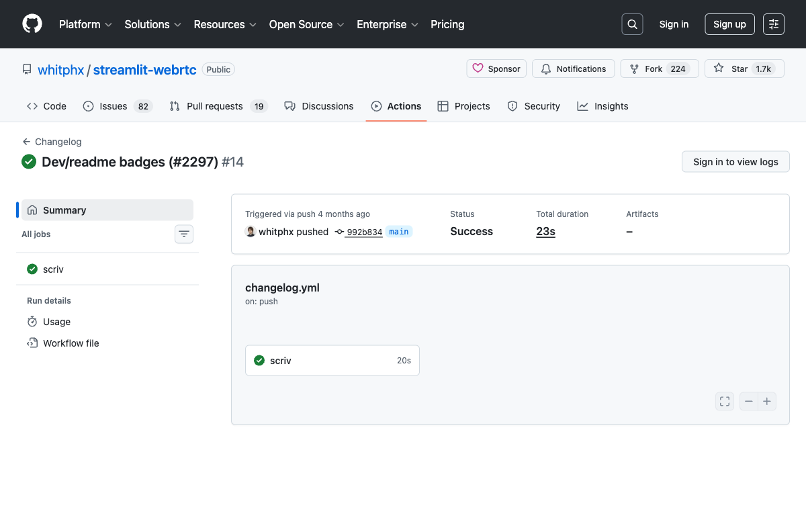
Task: Open commit 992b834 link
Action: (x=364, y=232)
